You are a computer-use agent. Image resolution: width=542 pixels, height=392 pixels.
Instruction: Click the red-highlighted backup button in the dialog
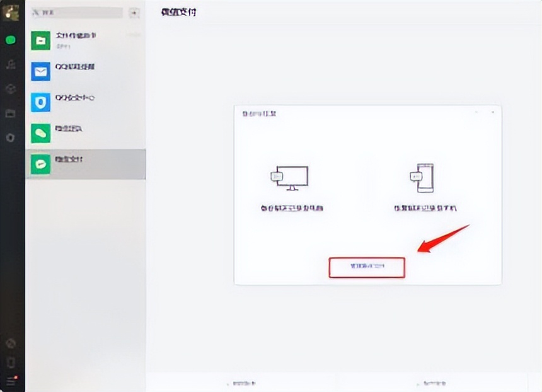coord(367,267)
